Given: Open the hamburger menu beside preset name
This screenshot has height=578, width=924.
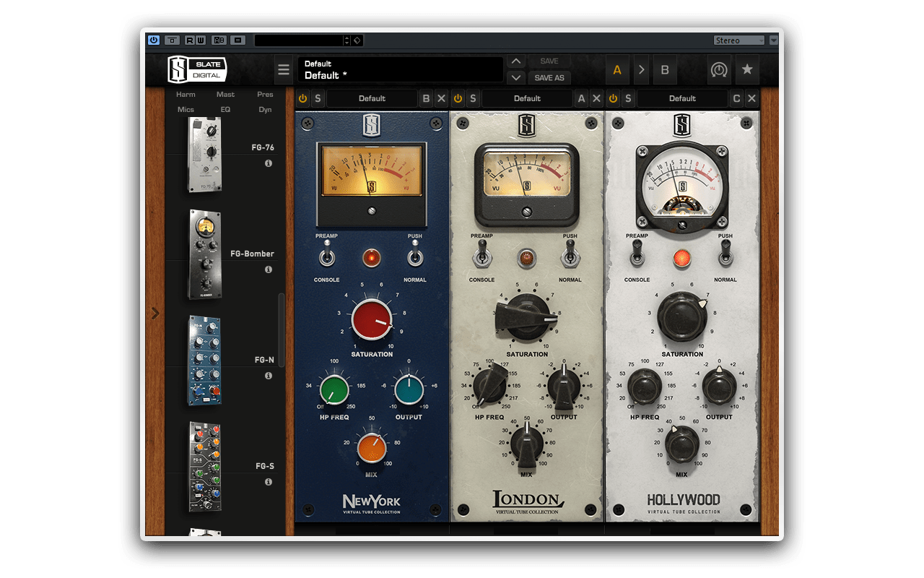Looking at the screenshot, I should pyautogui.click(x=284, y=70).
